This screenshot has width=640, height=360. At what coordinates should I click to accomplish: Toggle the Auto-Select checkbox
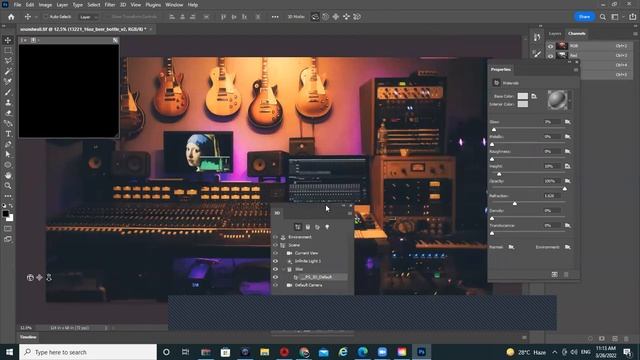click(46, 17)
